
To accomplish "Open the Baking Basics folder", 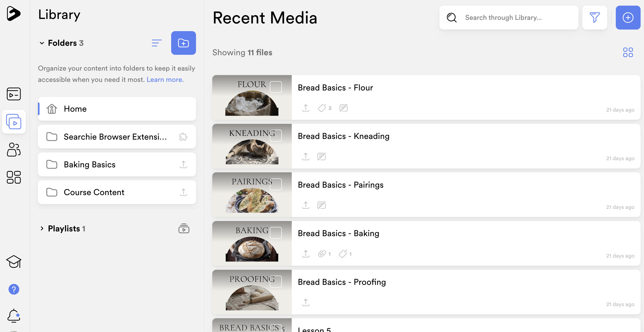I will coord(117,164).
